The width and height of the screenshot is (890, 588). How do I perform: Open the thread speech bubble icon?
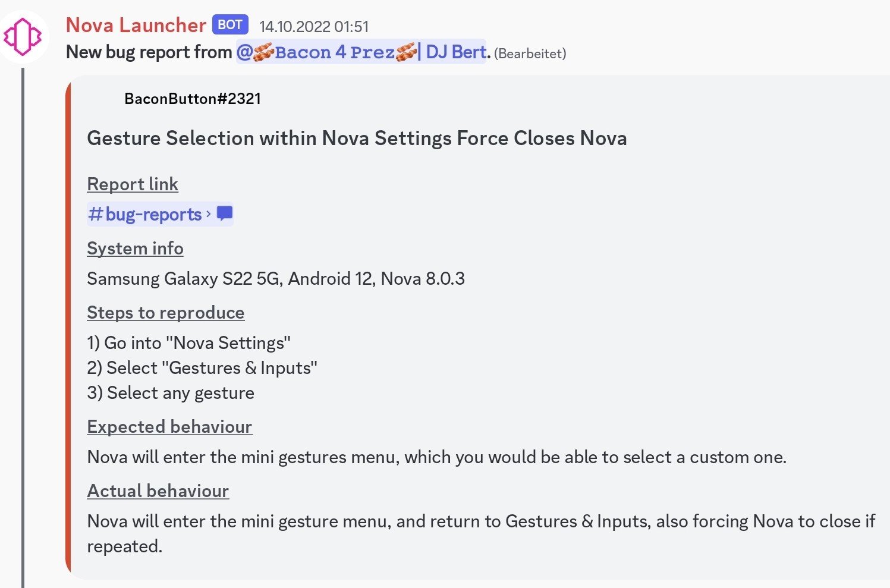tap(224, 214)
